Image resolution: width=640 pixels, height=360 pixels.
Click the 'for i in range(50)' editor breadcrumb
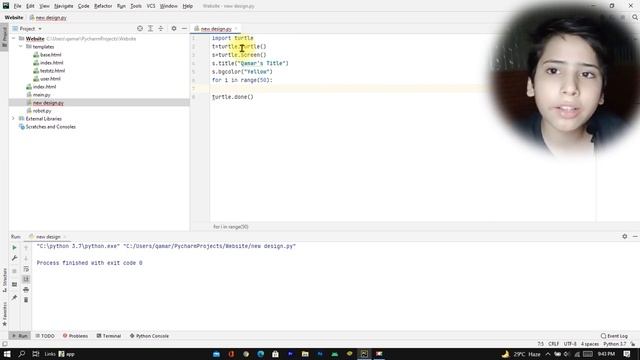[x=231, y=227]
